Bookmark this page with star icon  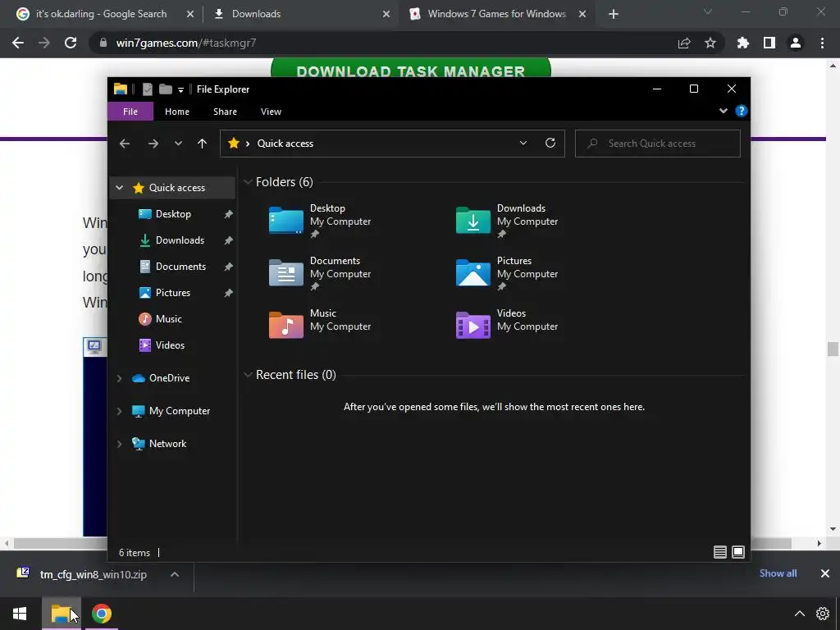710,43
